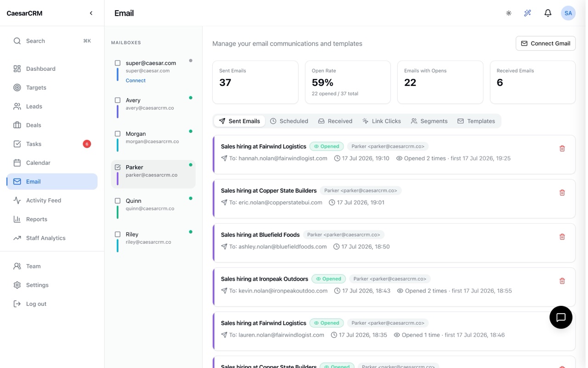This screenshot has height=368, width=588.
Task: Click the Email envelope icon in sidebar
Action: pos(17,182)
